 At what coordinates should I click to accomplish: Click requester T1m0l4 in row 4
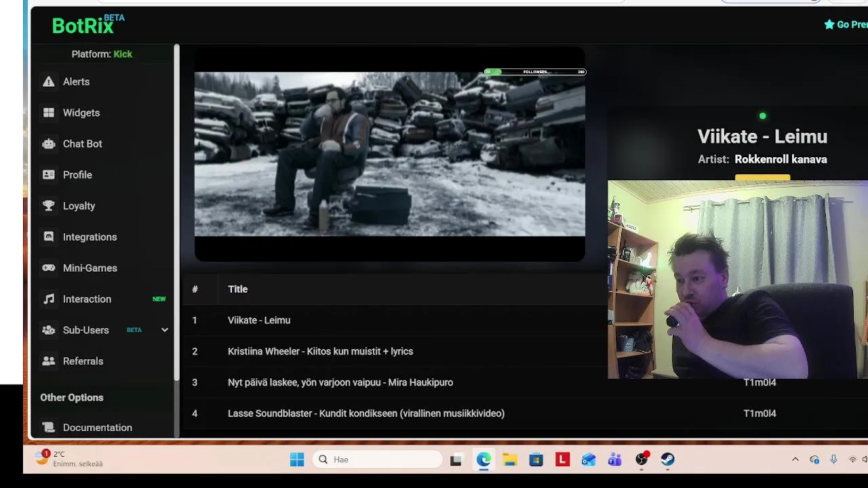point(759,413)
